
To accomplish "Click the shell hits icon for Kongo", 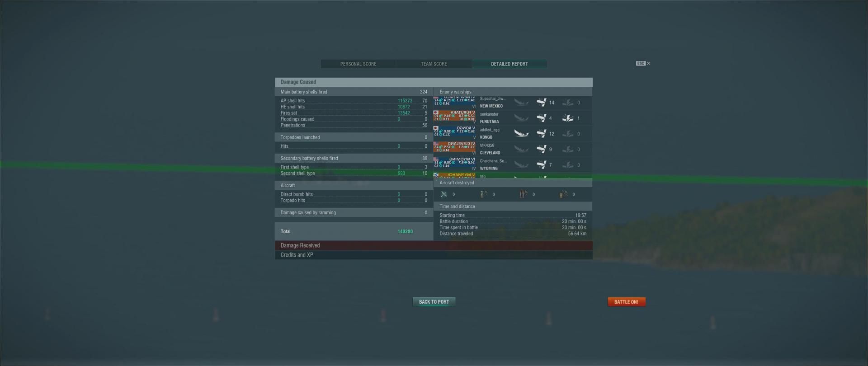I will pos(541,134).
